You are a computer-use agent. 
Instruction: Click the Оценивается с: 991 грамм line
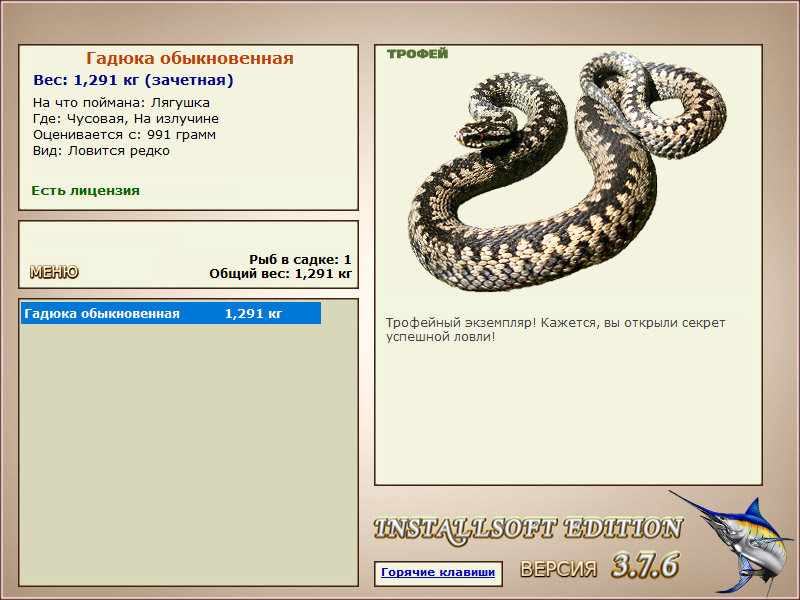pos(124,135)
